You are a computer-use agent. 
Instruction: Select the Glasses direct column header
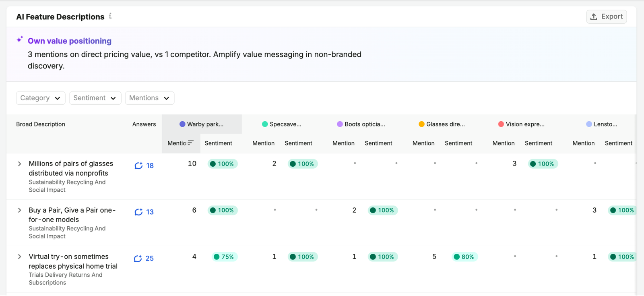click(x=442, y=124)
